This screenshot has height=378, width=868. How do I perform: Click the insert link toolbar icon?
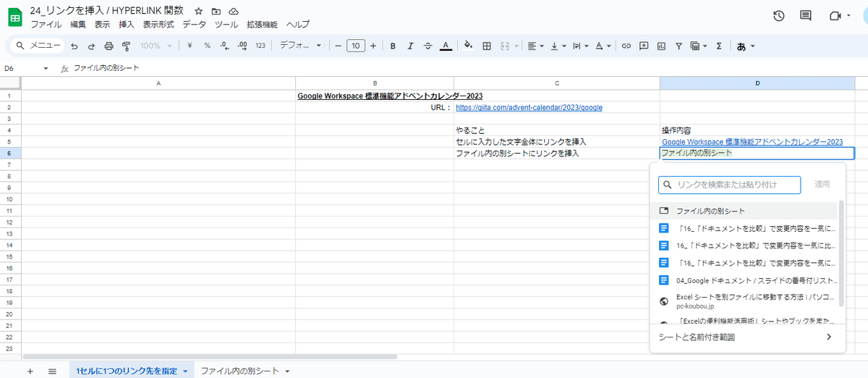coord(626,46)
